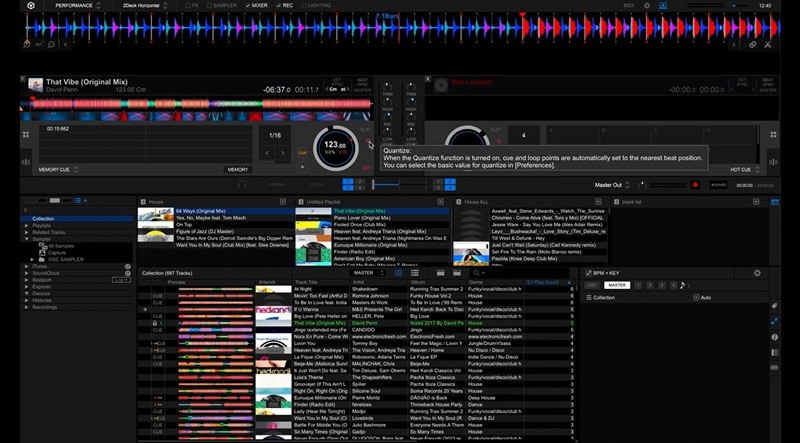Close the House playlist palette
The width and height of the screenshot is (800, 443).
[x=283, y=202]
